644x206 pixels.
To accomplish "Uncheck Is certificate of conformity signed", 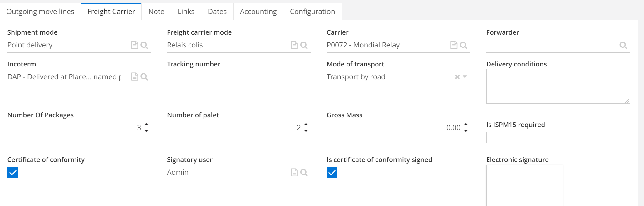I will (332, 172).
